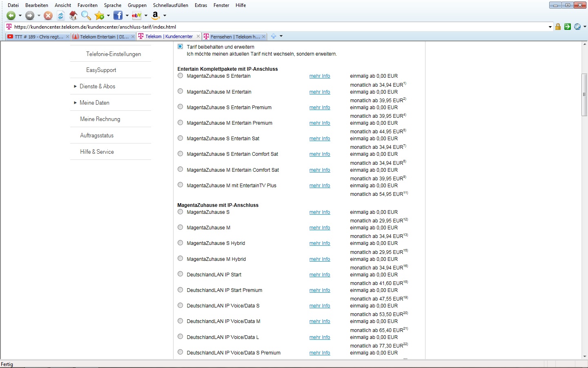Open the Extras menu
This screenshot has height=368, width=588.
coord(201,5)
